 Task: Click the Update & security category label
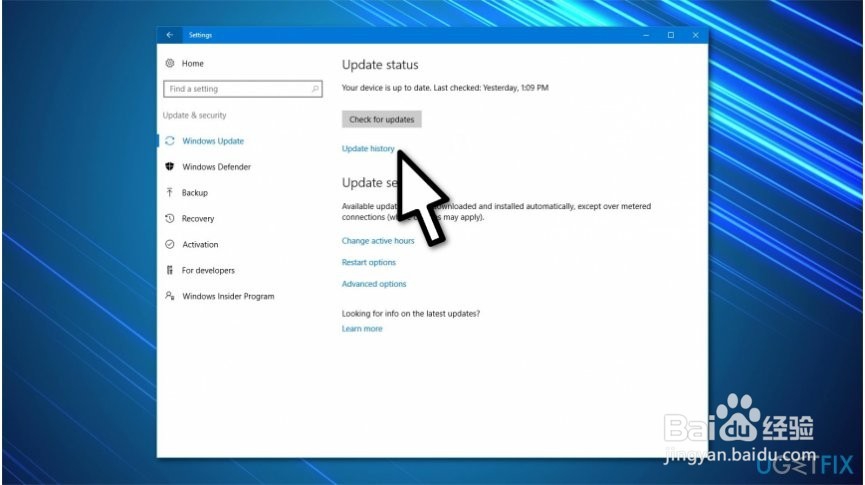coord(194,115)
